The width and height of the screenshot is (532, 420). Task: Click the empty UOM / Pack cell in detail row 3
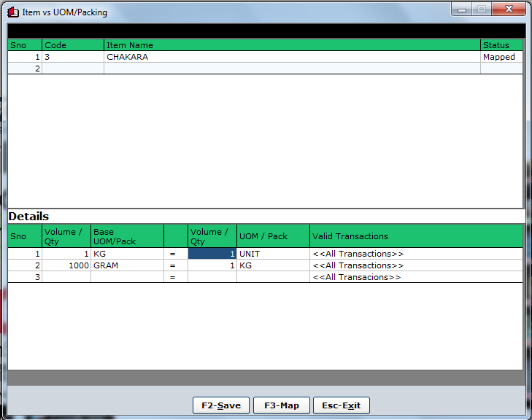273,277
